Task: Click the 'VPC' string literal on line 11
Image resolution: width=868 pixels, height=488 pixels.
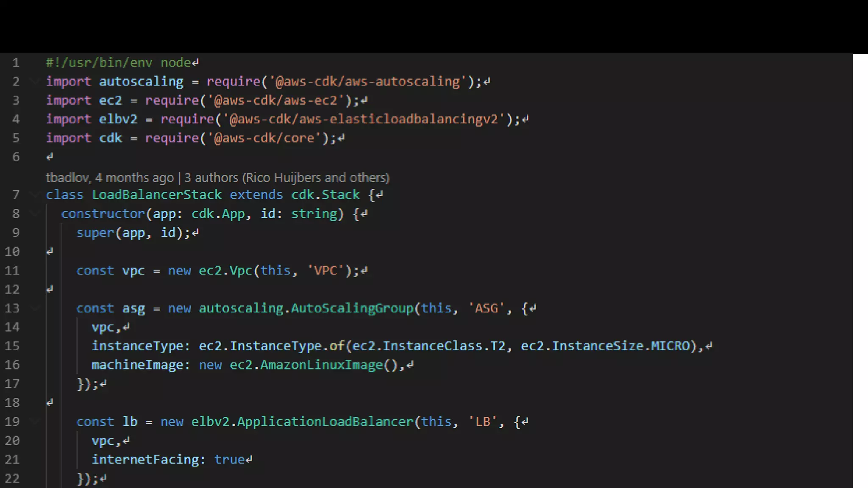Action: [x=325, y=270]
